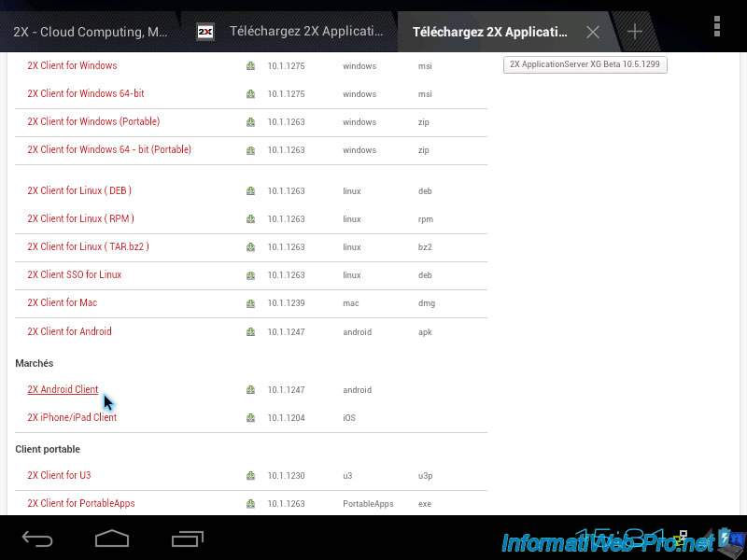This screenshot has height=560, width=747.
Task: Click download icon for Windows (Portable) client
Action: pos(250,122)
